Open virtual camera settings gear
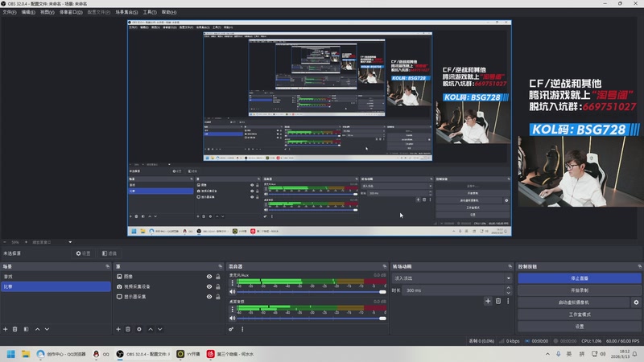The height and width of the screenshot is (362, 644). 636,302
